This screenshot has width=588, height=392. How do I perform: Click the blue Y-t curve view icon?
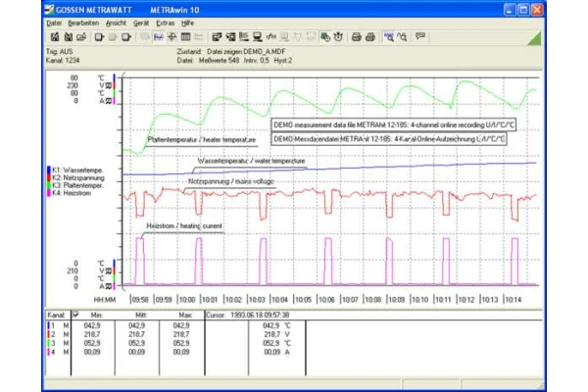tap(159, 37)
